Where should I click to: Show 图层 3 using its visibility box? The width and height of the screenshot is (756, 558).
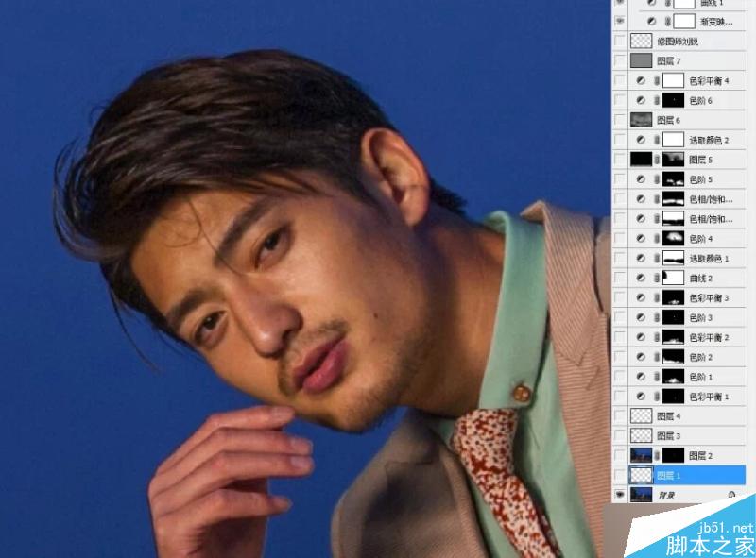coord(620,435)
